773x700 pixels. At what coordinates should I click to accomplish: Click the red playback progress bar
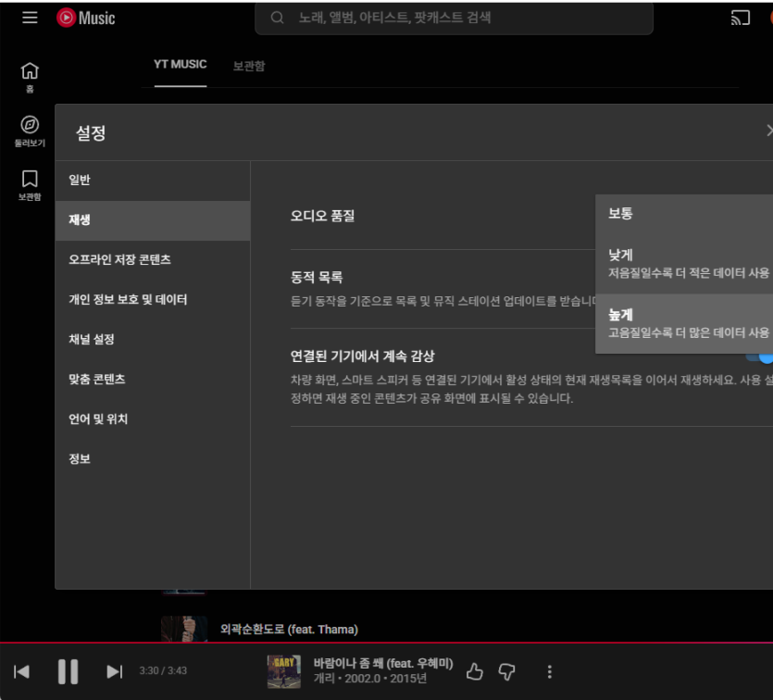click(x=387, y=643)
